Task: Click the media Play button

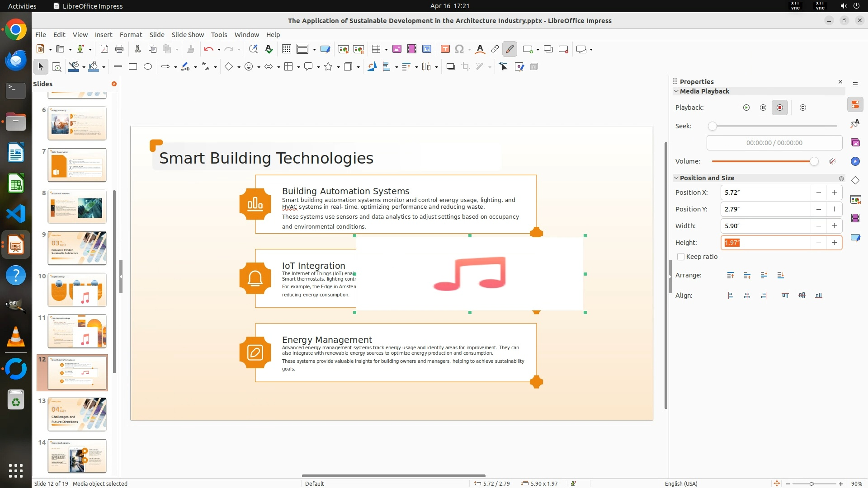Action: click(x=746, y=108)
